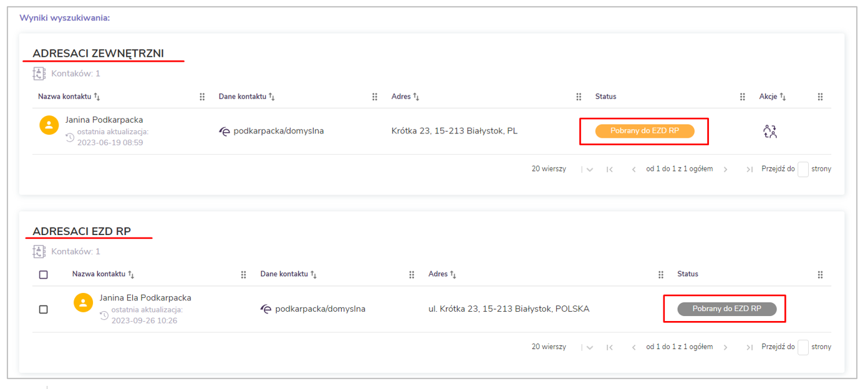Open rows-per-page dropdown in EZD RP table
868x389 pixels.
point(589,347)
